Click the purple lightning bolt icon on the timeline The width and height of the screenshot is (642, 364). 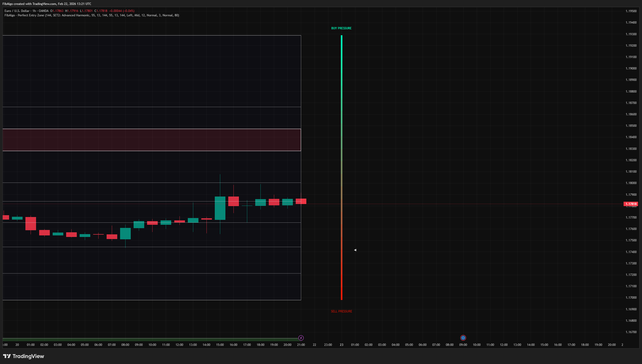point(301,338)
